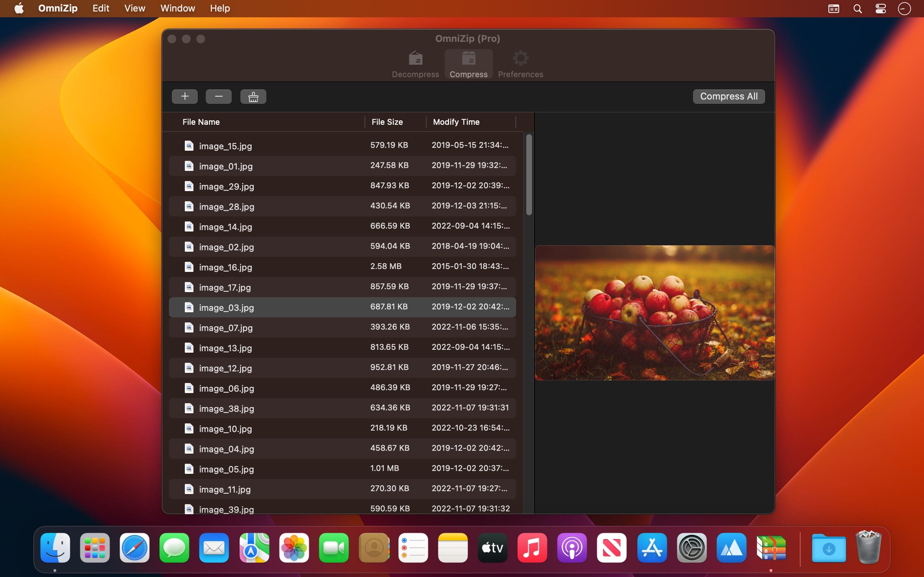Open Spotlight search from the menu bar

857,8
